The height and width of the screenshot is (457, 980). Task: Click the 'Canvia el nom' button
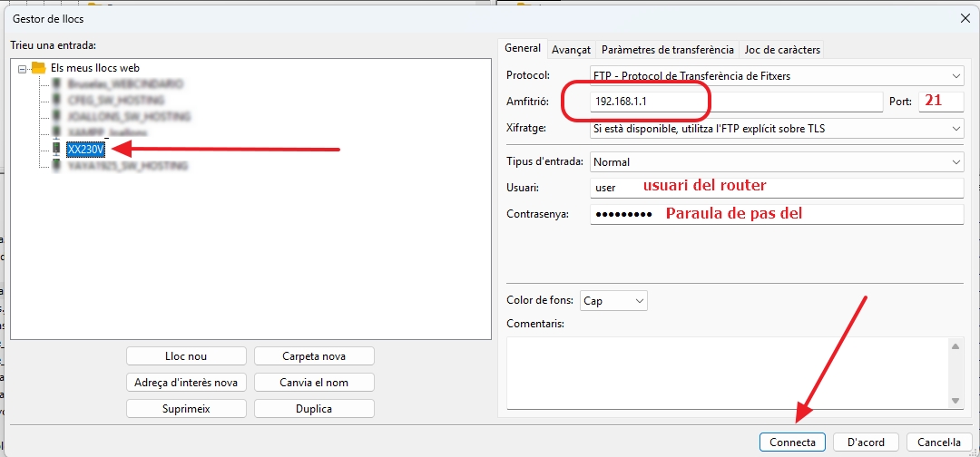coord(314,382)
